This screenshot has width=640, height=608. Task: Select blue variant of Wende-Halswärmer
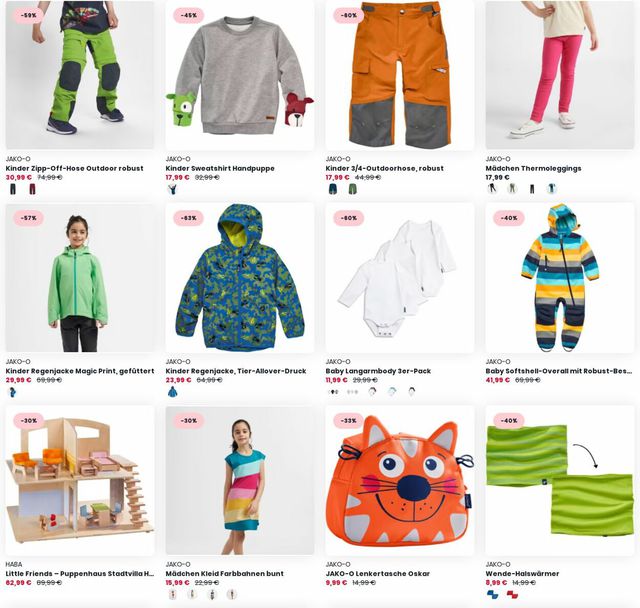[493, 595]
